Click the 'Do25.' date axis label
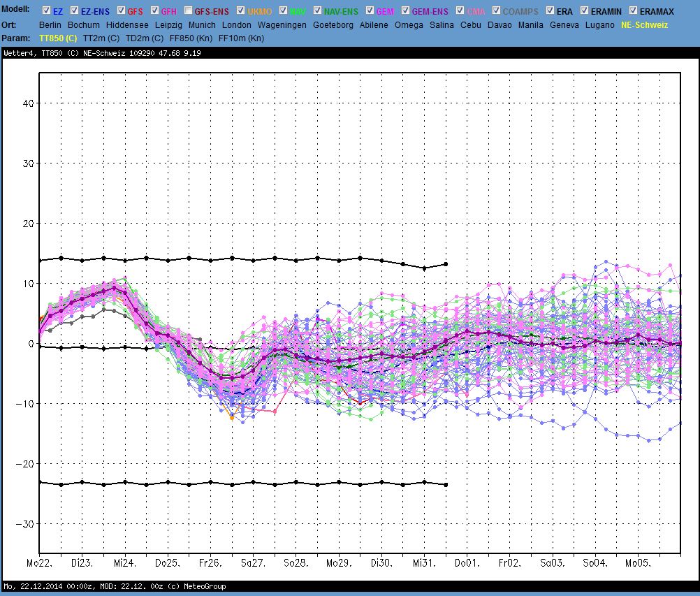The image size is (700, 596). [x=168, y=563]
